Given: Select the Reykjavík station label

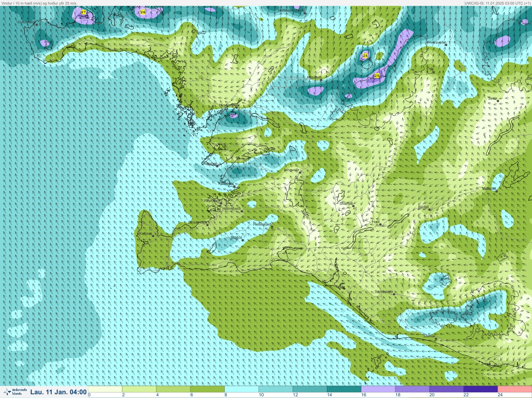Looking at the screenshot, I should point(212,201).
